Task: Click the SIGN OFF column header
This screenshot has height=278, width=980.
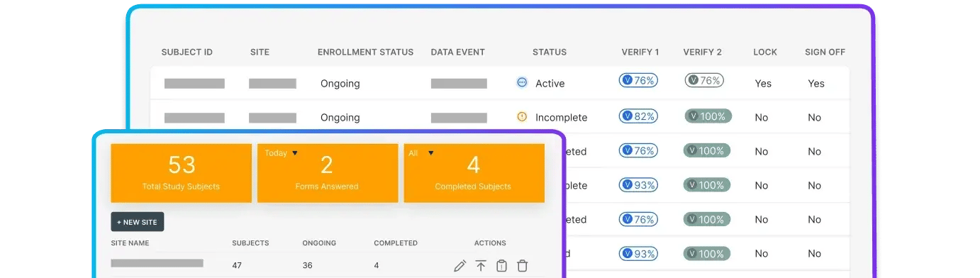Action: pyautogui.click(x=825, y=52)
